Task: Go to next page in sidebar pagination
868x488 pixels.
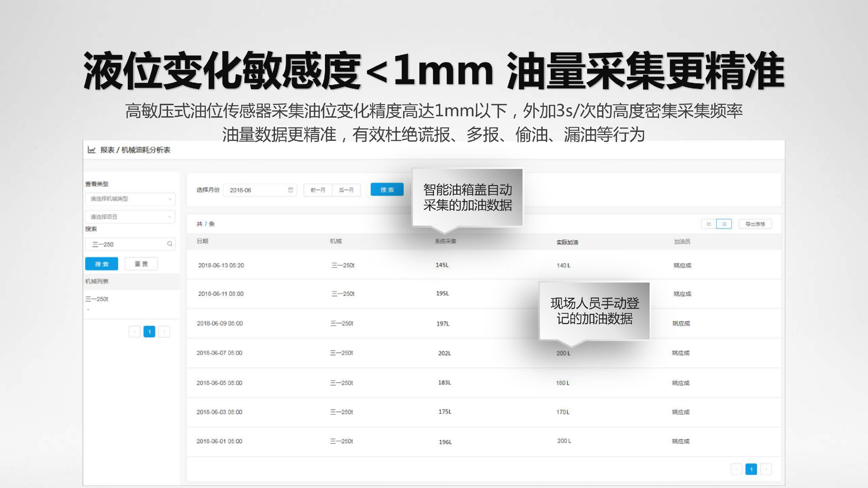Action: coord(164,331)
